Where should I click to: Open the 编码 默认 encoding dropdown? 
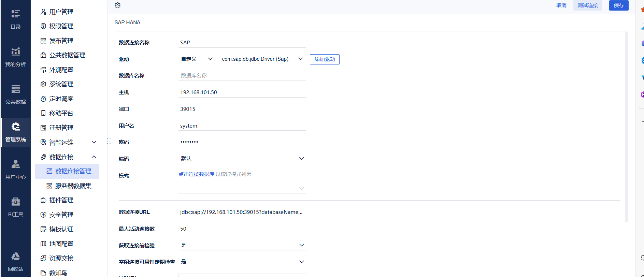(242, 159)
